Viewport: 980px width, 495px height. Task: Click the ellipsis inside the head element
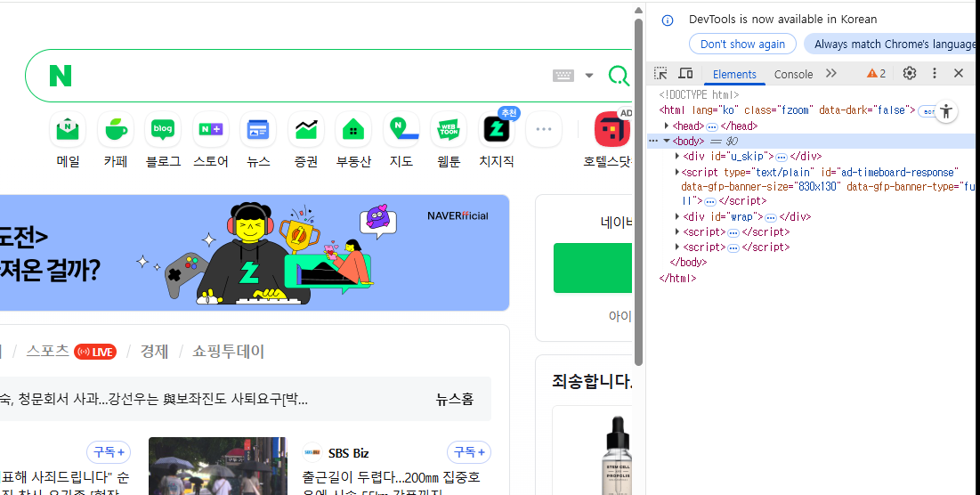tap(712, 126)
